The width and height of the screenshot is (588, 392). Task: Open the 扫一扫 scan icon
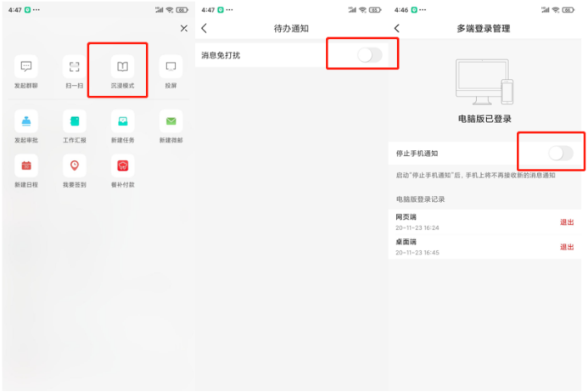click(75, 66)
